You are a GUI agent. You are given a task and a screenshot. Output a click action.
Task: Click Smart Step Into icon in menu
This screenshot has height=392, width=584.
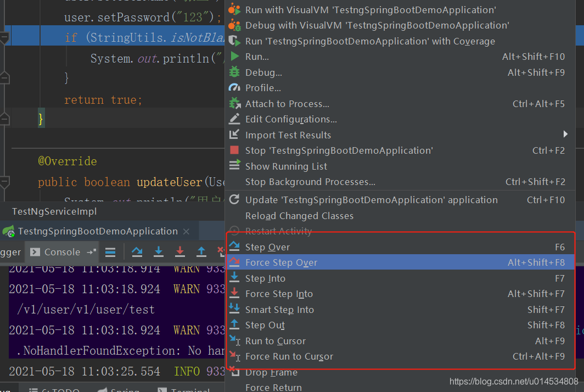point(235,309)
